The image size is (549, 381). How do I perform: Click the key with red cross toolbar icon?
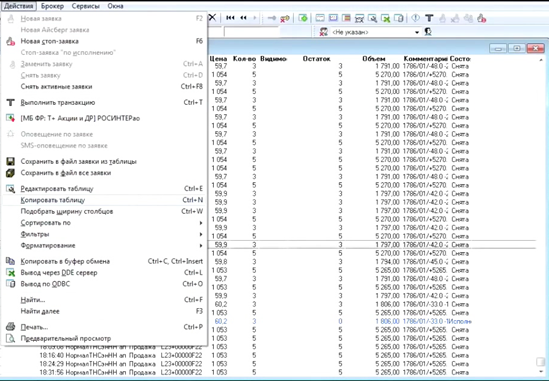click(x=285, y=18)
